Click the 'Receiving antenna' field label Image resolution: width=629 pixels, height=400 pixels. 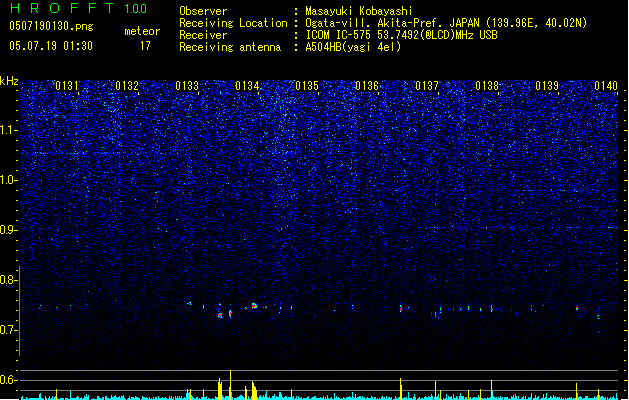point(230,47)
